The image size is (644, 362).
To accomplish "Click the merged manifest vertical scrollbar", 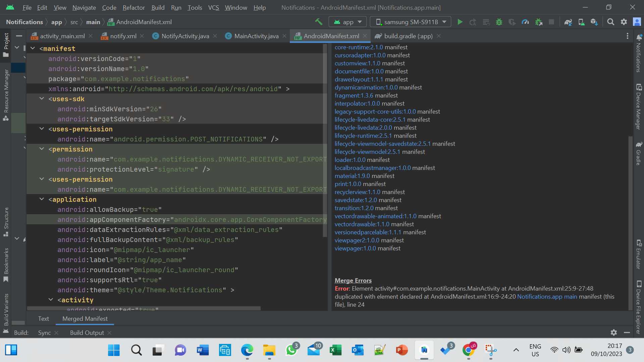I will pyautogui.click(x=325, y=141).
